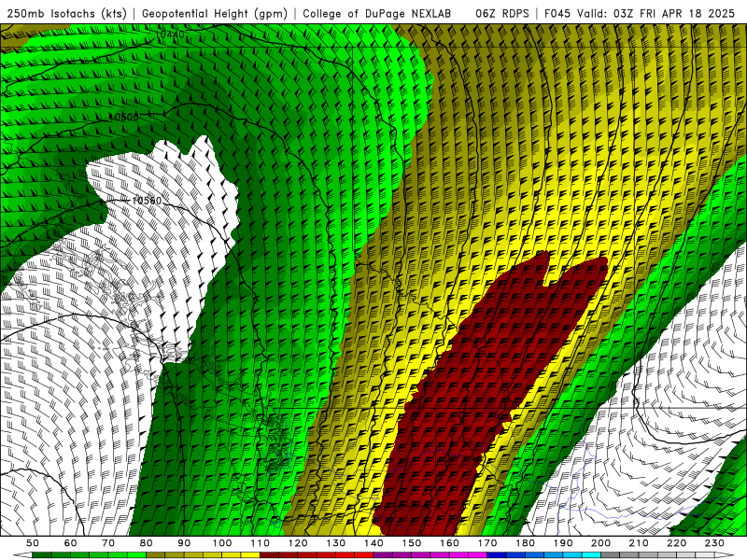Click the 70 value on the color scale

pos(108,543)
